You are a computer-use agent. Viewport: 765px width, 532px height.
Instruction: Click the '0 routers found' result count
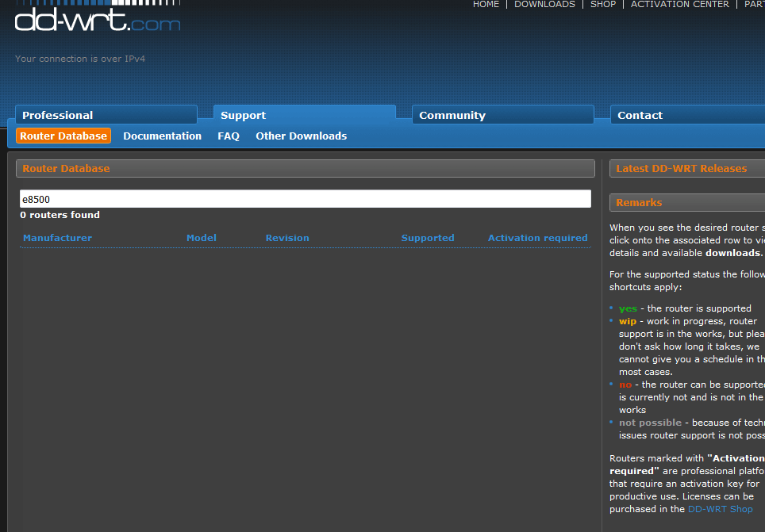(x=60, y=215)
